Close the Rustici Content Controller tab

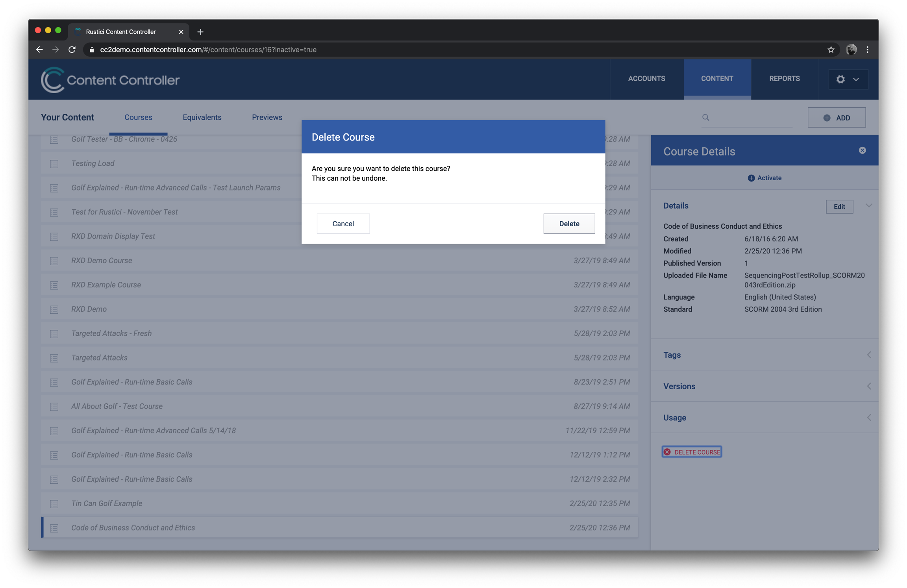point(181,32)
